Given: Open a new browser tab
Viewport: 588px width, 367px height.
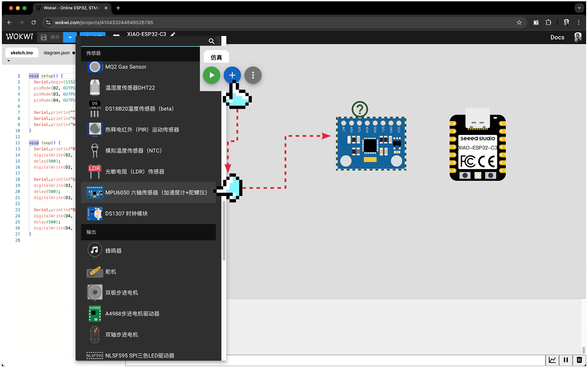Looking at the screenshot, I should [118, 8].
